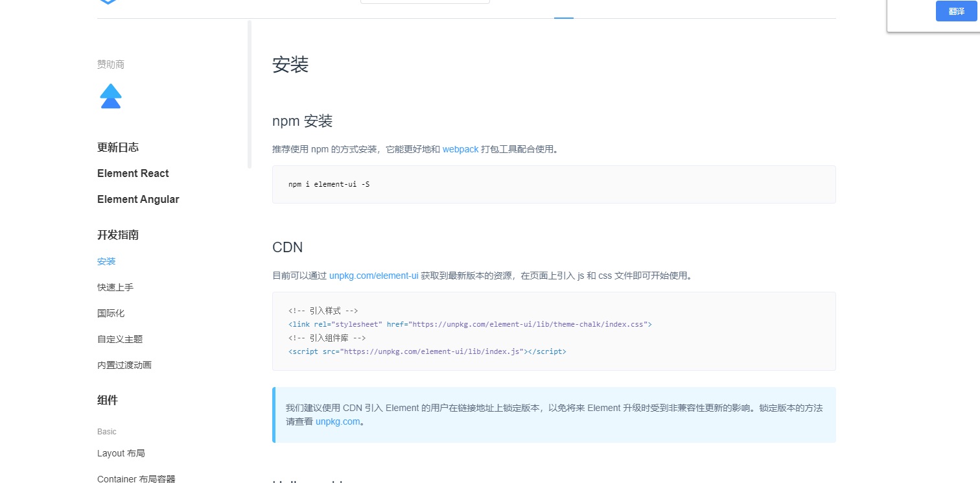The width and height of the screenshot is (980, 483).
Task: Select the 自定义主题 sidebar item
Action: click(120, 339)
